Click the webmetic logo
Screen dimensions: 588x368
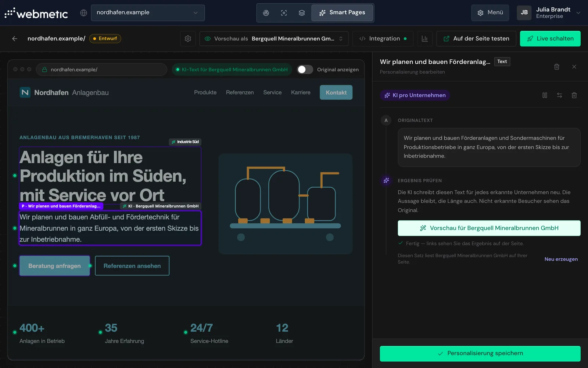click(x=36, y=13)
